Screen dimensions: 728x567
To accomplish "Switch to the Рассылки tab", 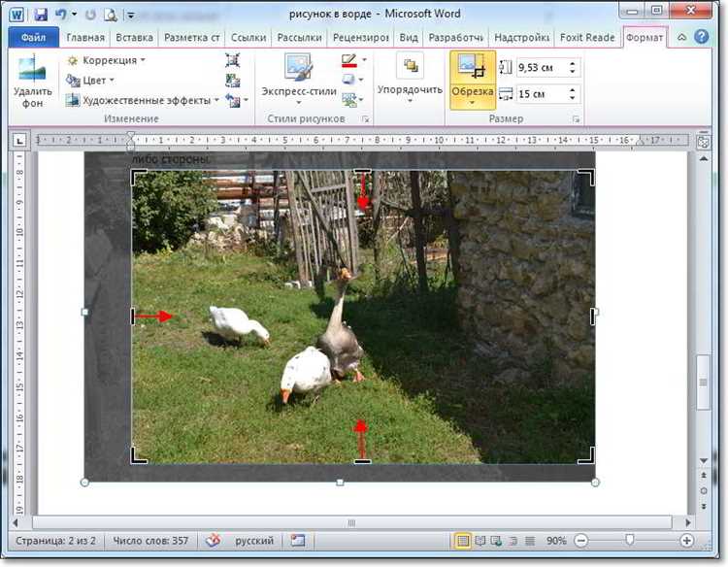I will point(299,38).
